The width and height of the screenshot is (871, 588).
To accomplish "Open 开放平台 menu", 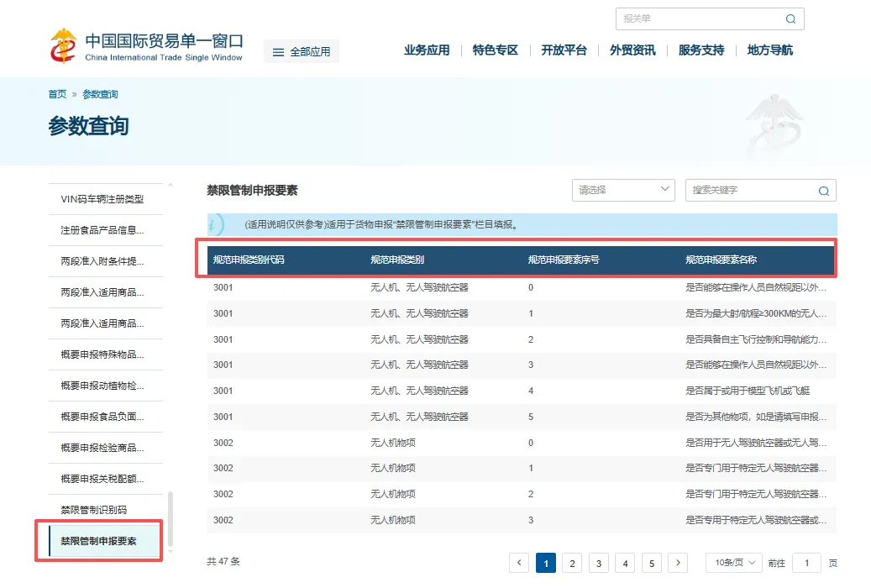I will (x=564, y=50).
